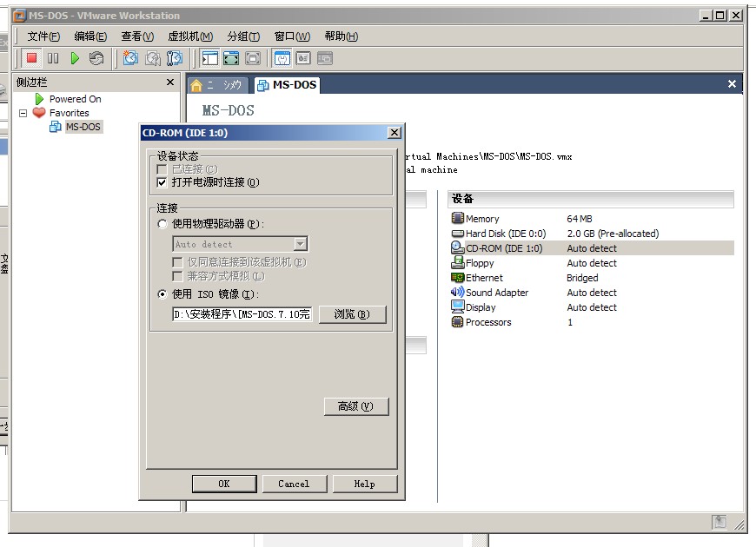Open the Auto detect drive dropdown

(301, 244)
